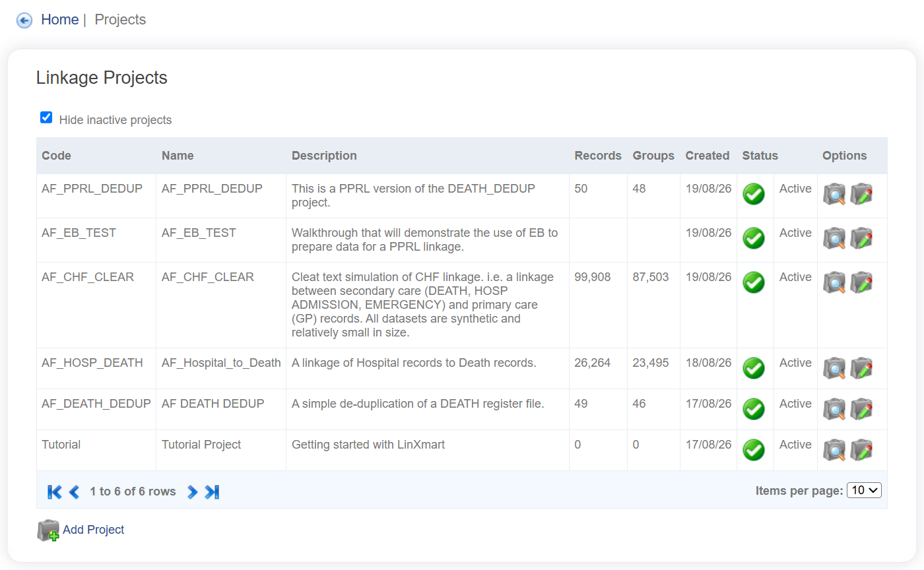Click the Status column header
Viewport: 924px width, 570px height.
[760, 156]
